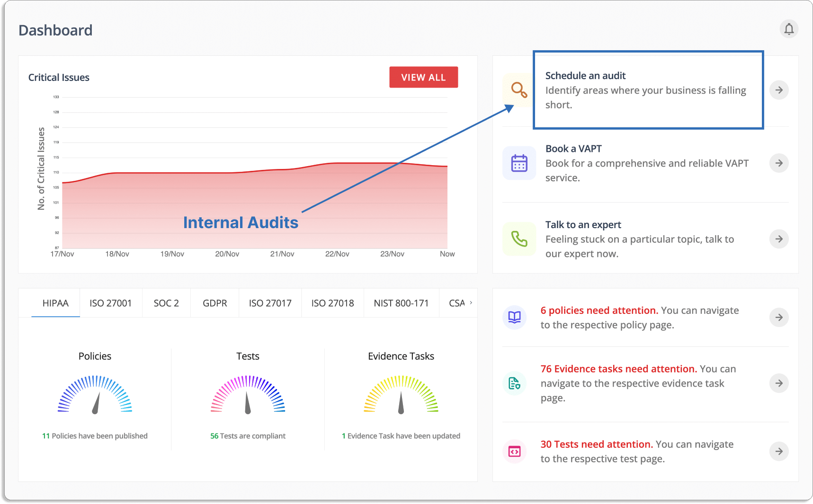The width and height of the screenshot is (813, 504).
Task: Click the tests code window icon
Action: pyautogui.click(x=514, y=451)
